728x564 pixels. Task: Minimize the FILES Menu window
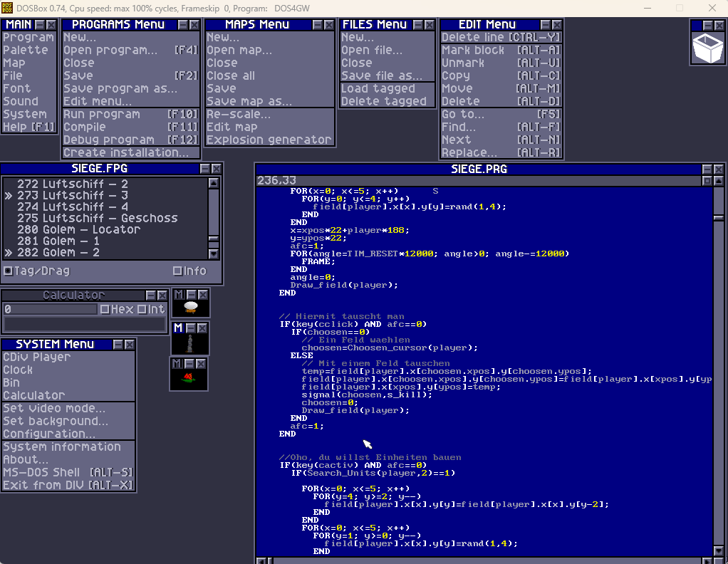click(418, 25)
